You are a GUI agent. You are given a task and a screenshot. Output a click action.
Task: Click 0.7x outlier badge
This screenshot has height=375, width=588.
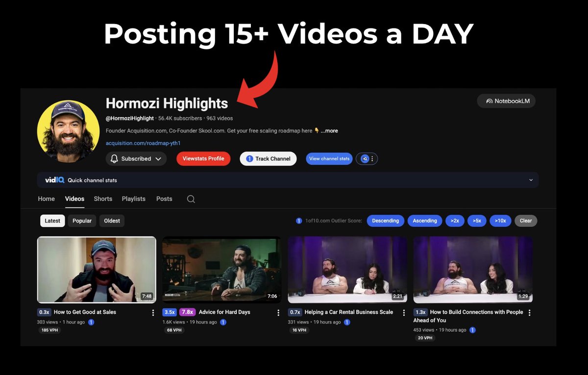point(295,312)
